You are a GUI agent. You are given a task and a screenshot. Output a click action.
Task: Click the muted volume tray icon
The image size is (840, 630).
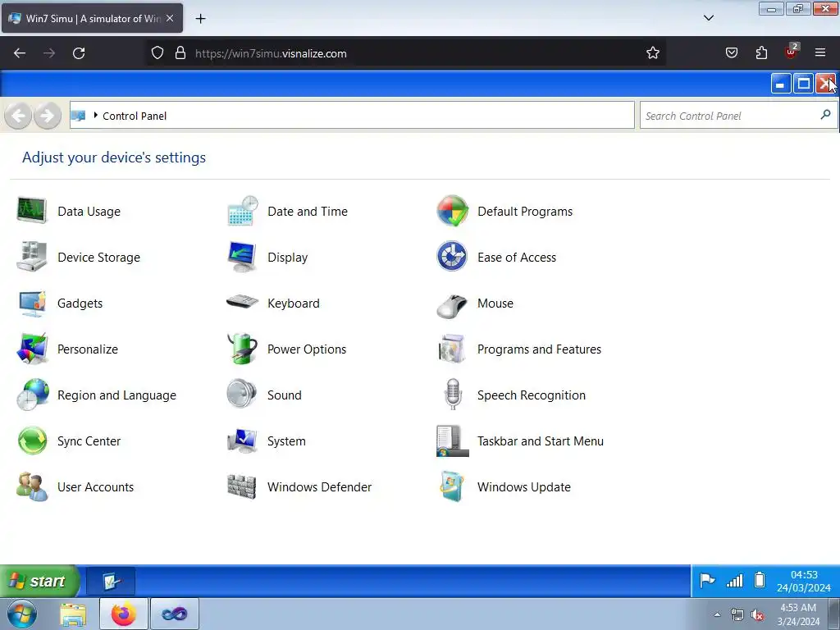(x=757, y=615)
